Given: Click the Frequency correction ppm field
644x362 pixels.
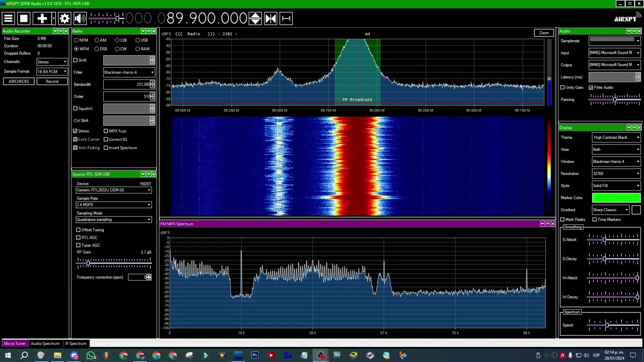Looking at the screenshot, I should coord(139,277).
